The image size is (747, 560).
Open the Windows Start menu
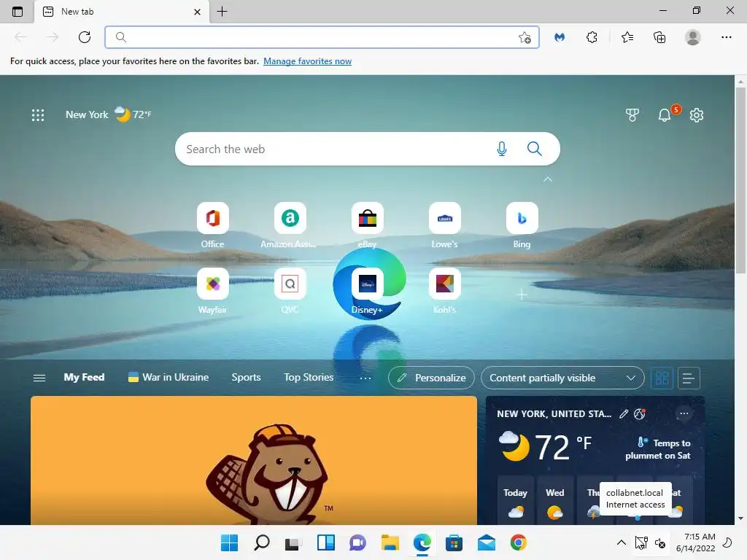click(229, 542)
